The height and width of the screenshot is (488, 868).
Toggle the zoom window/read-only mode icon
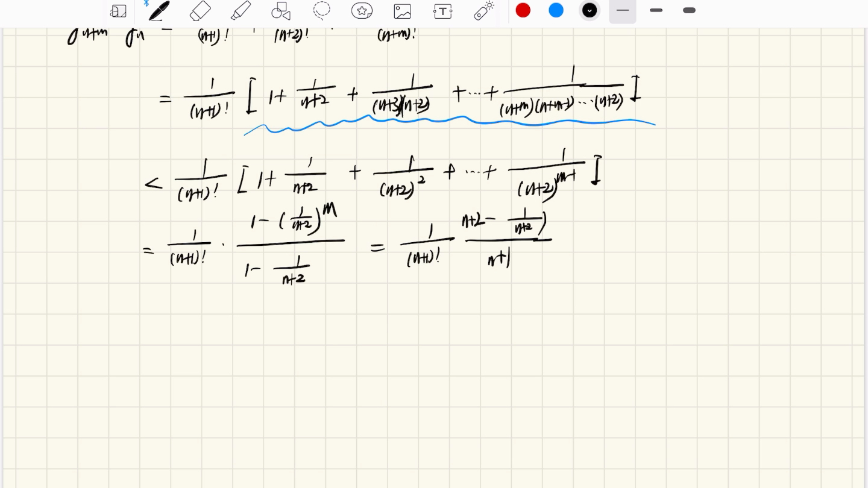point(119,11)
